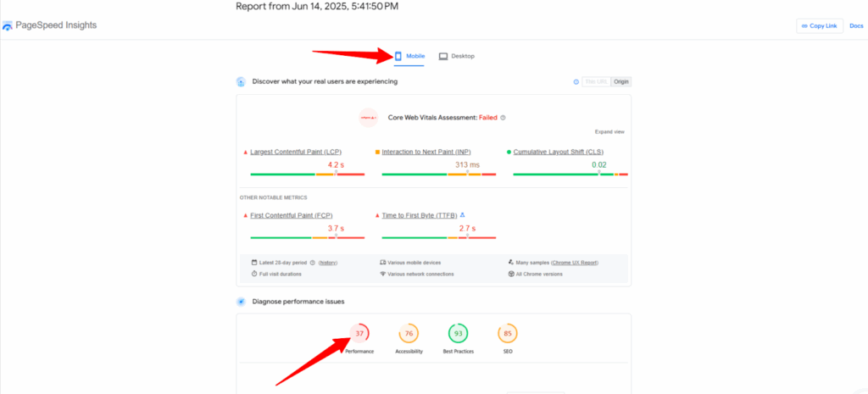The image size is (868, 394).
Task: Expand view of Core Web Vitals
Action: (609, 132)
